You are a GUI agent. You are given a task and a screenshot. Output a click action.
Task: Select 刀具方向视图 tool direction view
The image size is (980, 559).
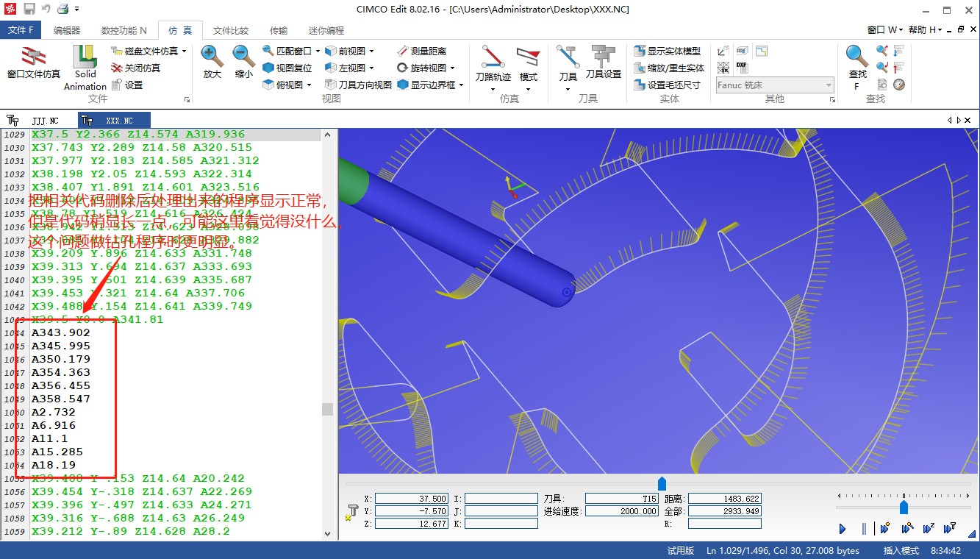tap(358, 85)
